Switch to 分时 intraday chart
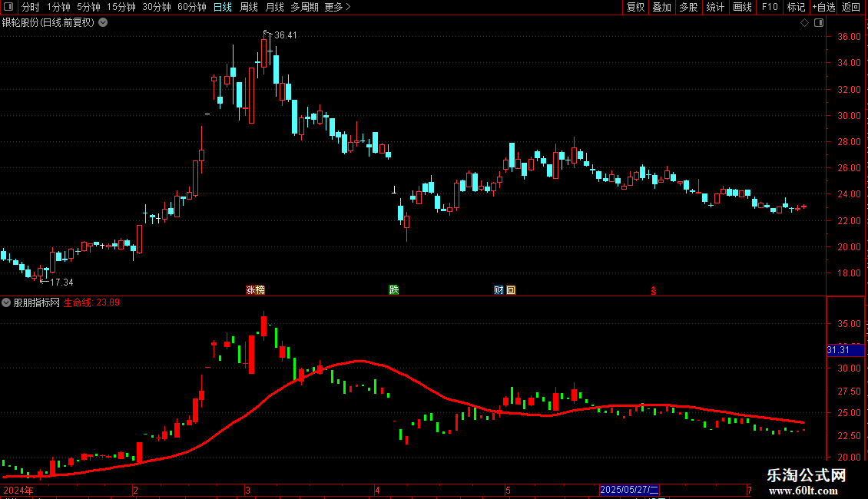 [x=31, y=7]
